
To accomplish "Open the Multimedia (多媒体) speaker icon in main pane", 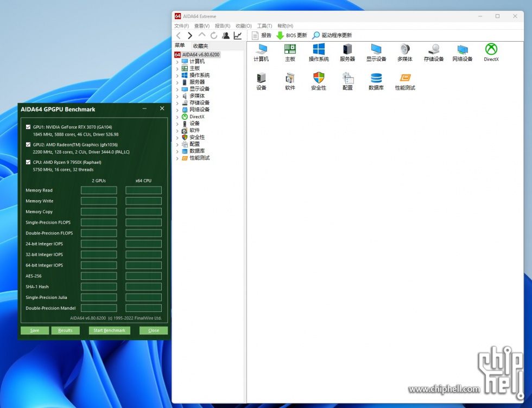I will point(405,53).
